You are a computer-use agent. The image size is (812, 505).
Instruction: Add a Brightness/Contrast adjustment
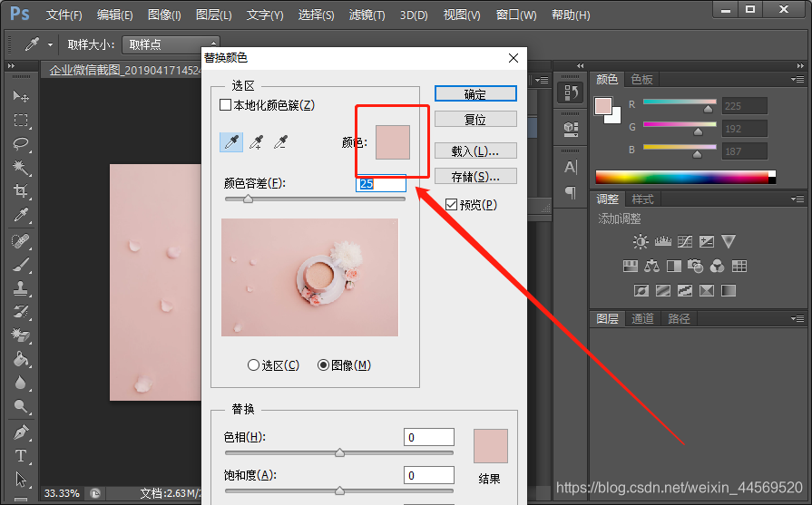(x=641, y=242)
